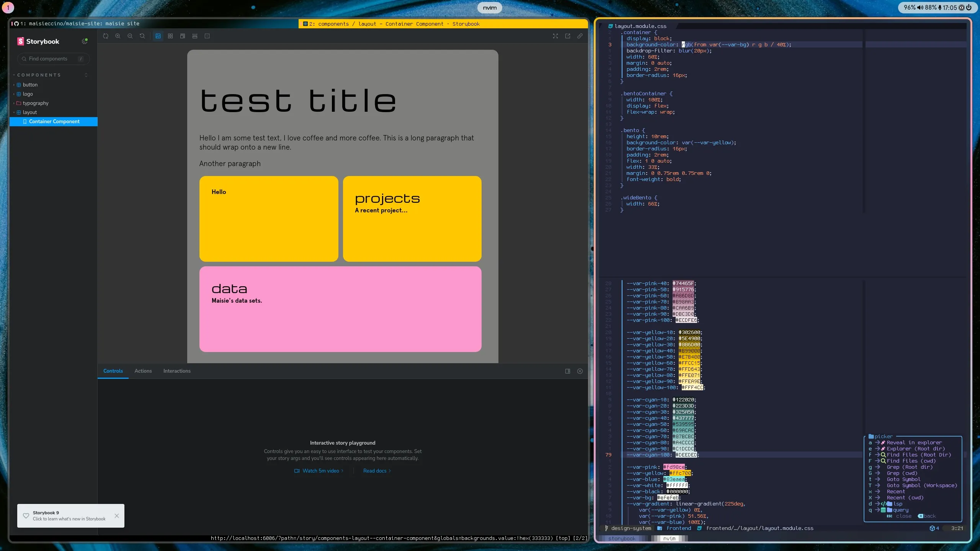Choose Find Files (Root Dir) in picker menu
Image resolution: width=980 pixels, height=551 pixels.
(x=919, y=455)
